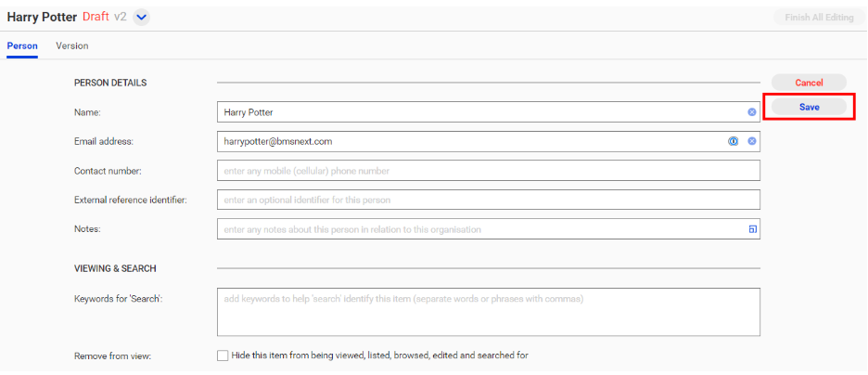
Task: Clear the Name field with its X icon
Action: pyautogui.click(x=752, y=112)
